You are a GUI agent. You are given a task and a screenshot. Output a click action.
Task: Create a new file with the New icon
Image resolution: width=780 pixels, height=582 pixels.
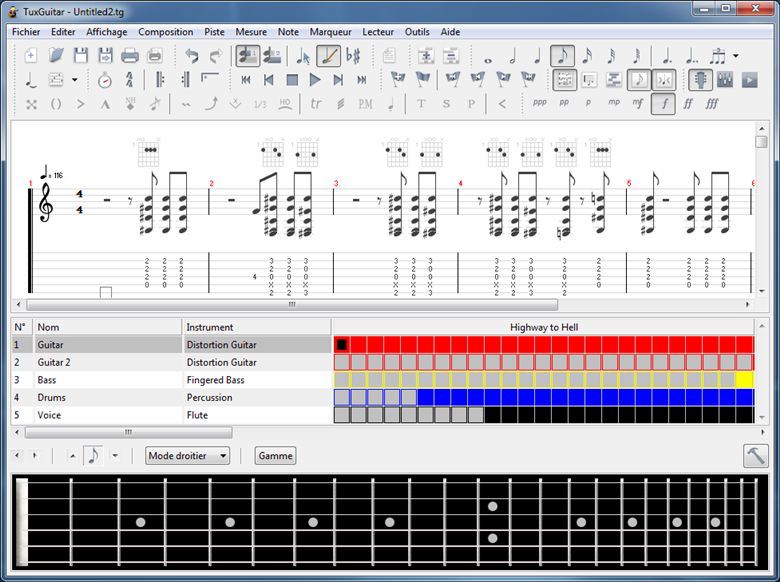pyautogui.click(x=31, y=55)
